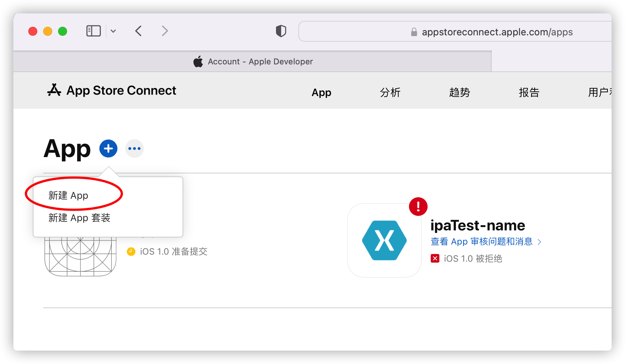Click the address bar showing appstoreconnect.apple.com/apps
This screenshot has width=625, height=364.
pos(455,31)
